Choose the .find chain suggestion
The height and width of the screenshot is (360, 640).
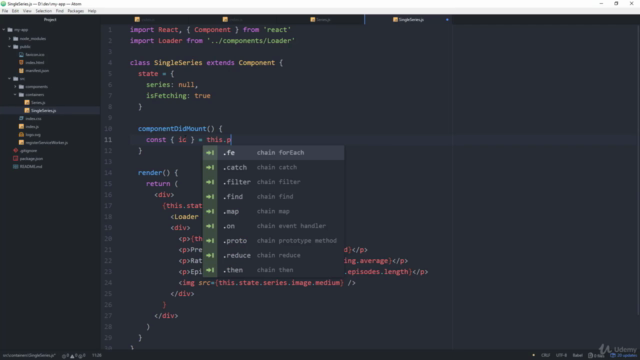coord(273,197)
